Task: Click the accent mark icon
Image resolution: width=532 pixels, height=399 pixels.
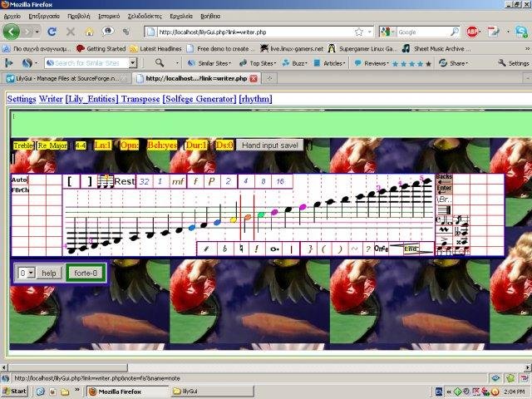Action: tap(444, 241)
